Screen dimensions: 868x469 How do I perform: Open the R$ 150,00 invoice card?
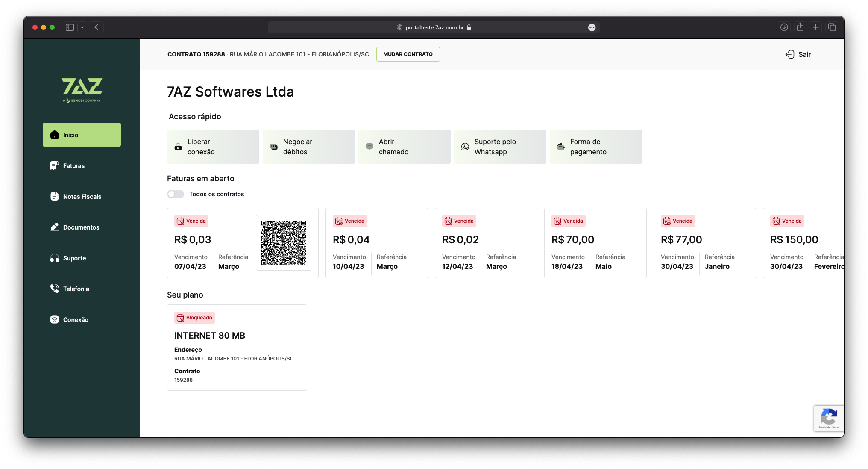[803, 243]
